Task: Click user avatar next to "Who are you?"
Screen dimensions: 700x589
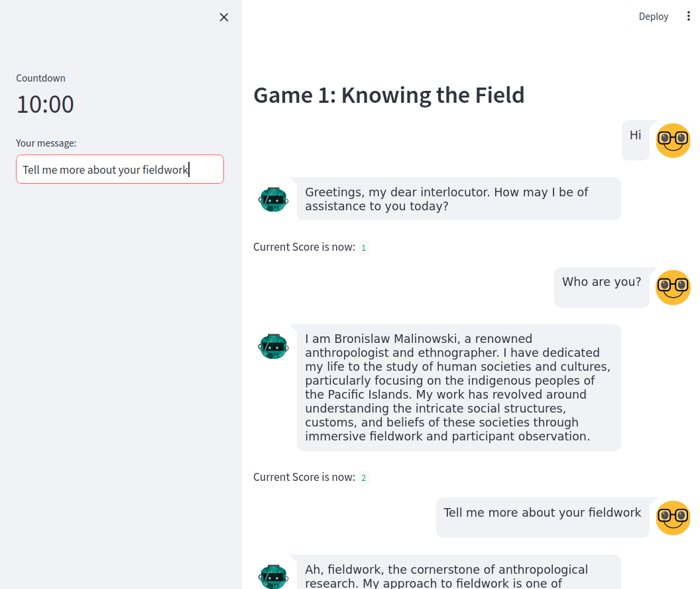Action: pos(673,287)
